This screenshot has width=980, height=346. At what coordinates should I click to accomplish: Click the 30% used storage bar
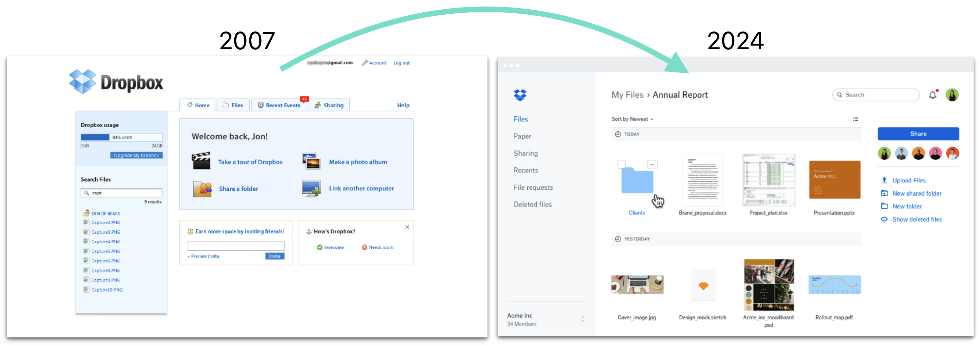[x=121, y=137]
